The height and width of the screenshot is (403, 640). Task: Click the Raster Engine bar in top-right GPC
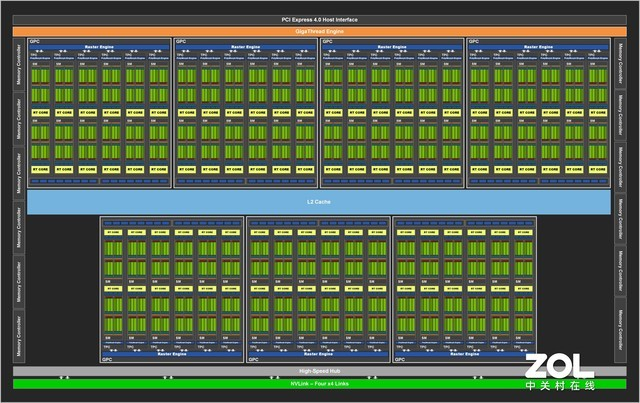tap(538, 46)
